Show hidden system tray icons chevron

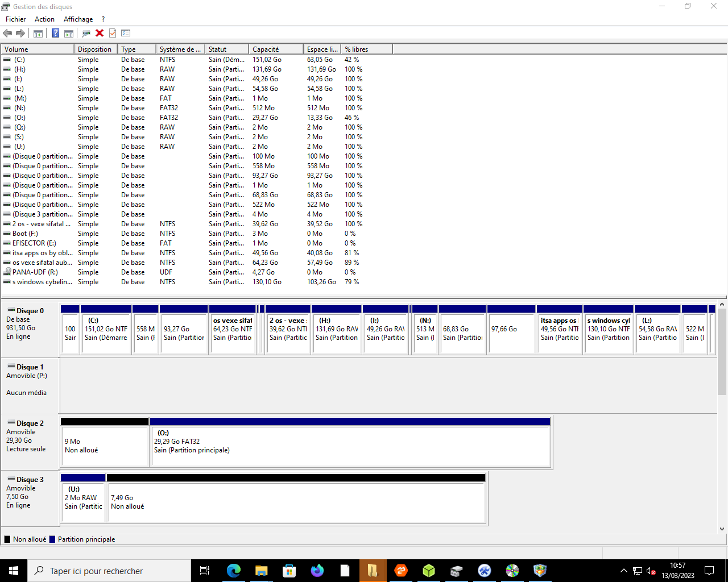[623, 571]
